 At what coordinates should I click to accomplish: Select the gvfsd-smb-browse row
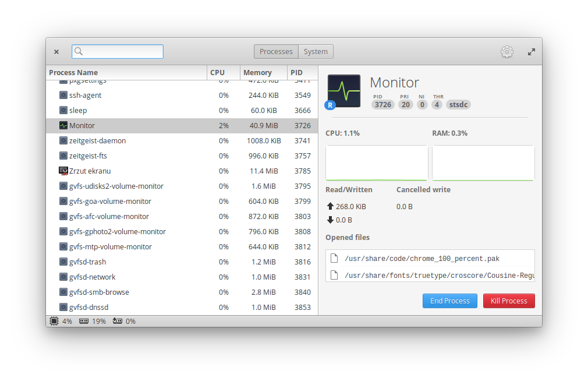(182, 292)
